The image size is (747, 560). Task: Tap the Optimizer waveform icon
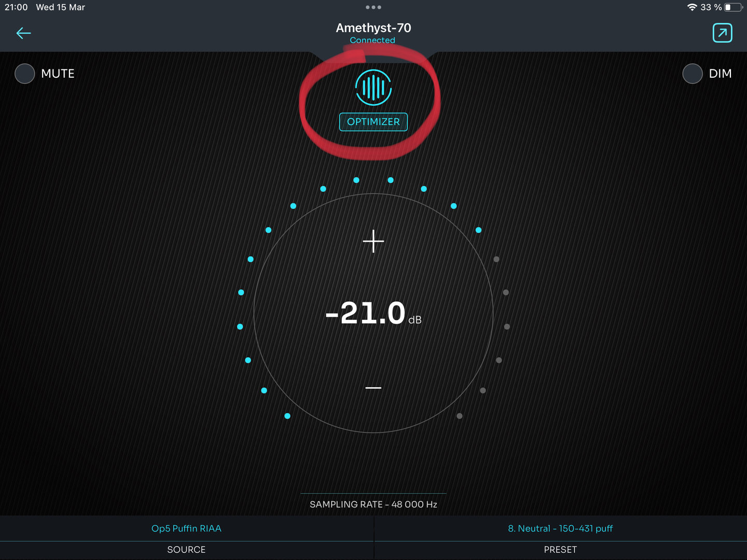[374, 87]
